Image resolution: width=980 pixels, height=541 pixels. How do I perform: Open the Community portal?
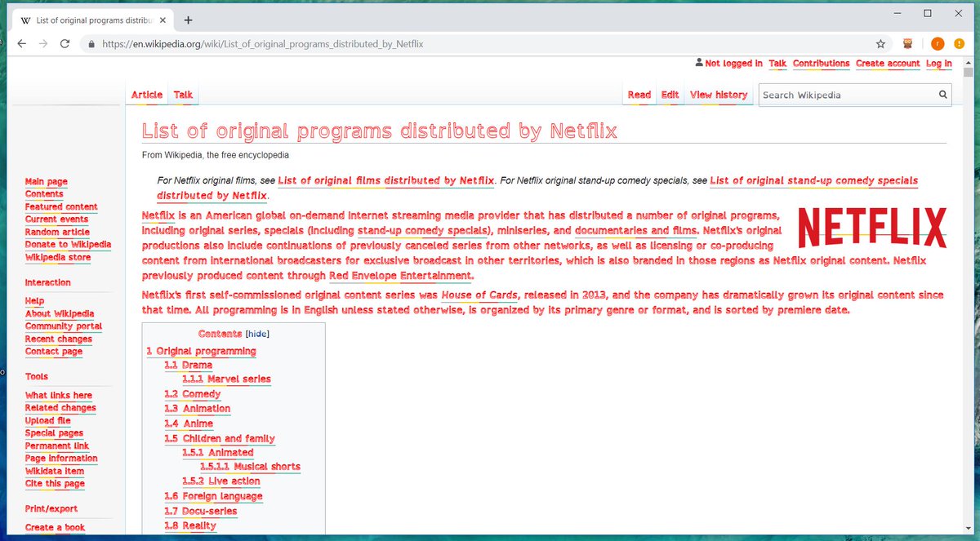pyautogui.click(x=64, y=326)
